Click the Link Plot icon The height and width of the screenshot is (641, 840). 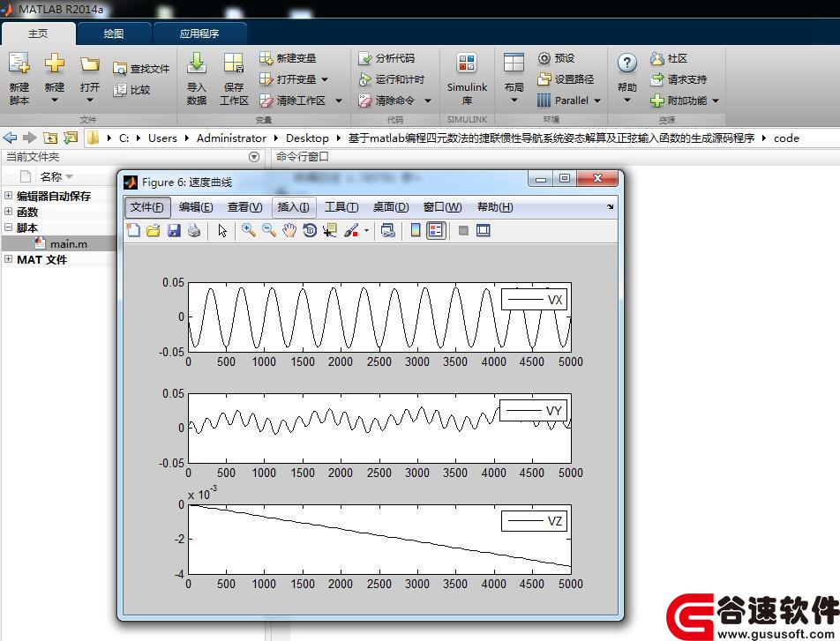[388, 231]
